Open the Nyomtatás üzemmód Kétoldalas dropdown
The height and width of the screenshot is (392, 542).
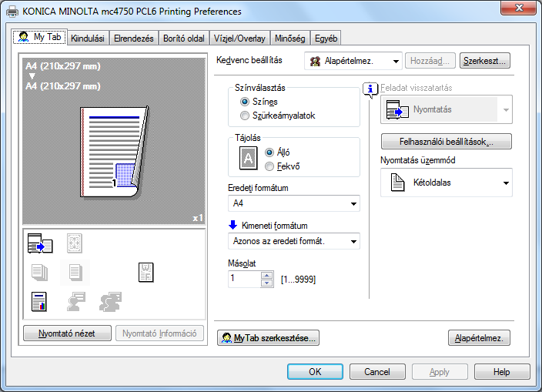point(447,183)
